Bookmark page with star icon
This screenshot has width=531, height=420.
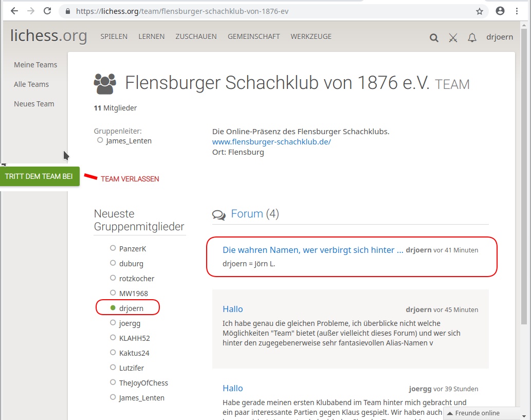[x=479, y=11]
